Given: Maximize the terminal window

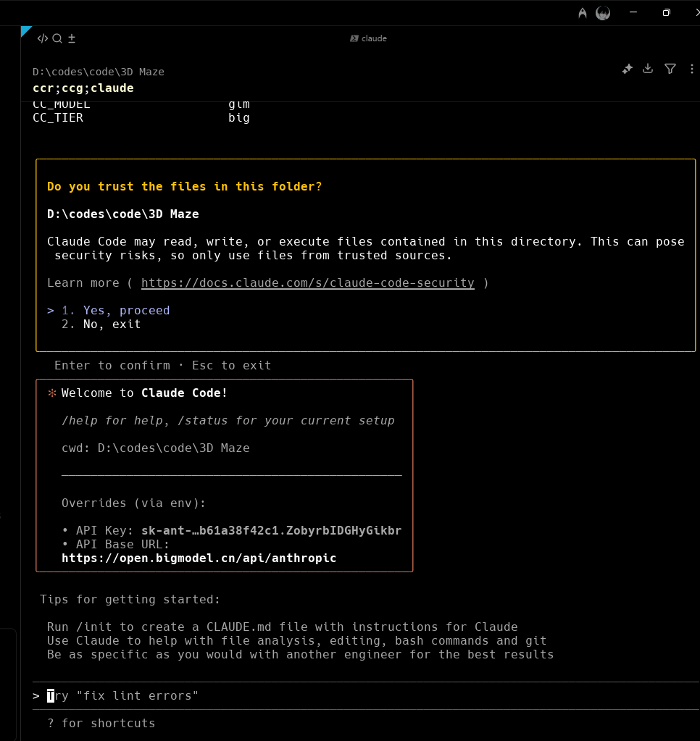Looking at the screenshot, I should point(666,12).
